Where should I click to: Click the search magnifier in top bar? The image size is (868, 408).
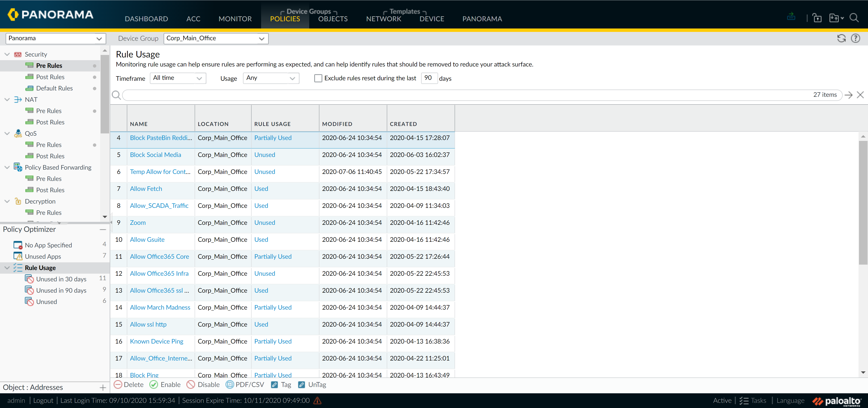pyautogui.click(x=854, y=18)
